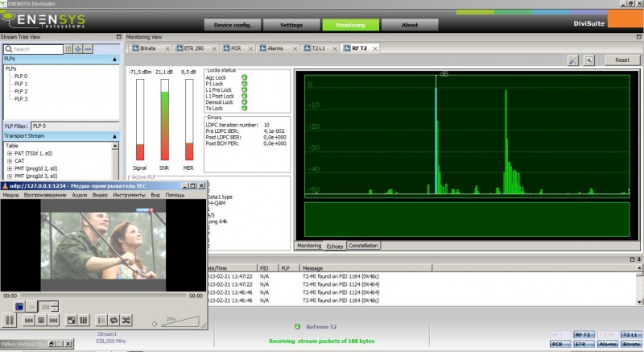Click into the stream tree Search field
The image size is (644, 352).
[36, 49]
